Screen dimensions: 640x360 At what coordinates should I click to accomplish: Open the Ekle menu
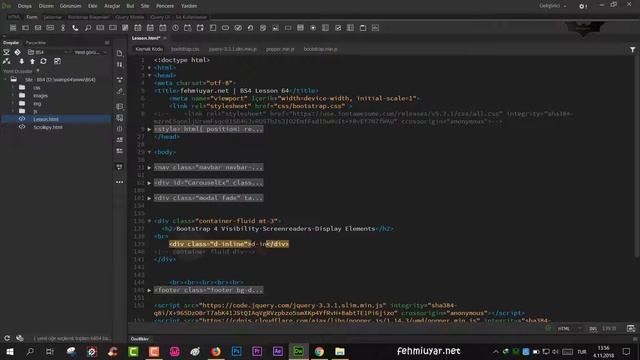[93, 6]
